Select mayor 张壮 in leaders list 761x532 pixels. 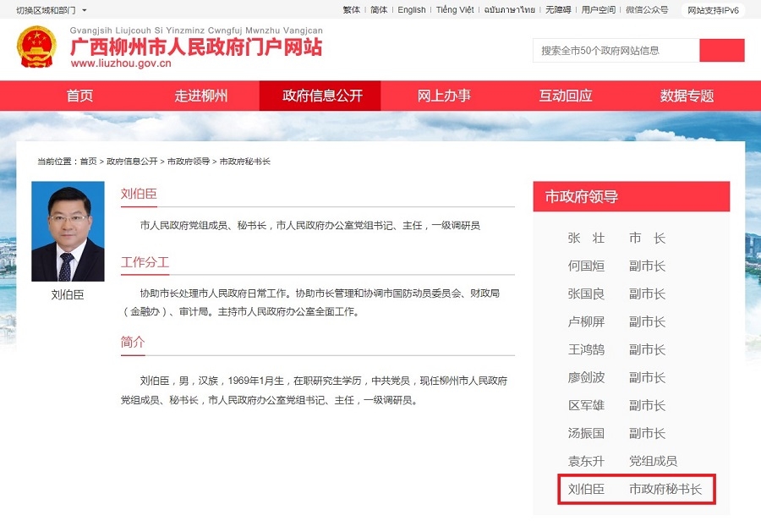pos(616,239)
